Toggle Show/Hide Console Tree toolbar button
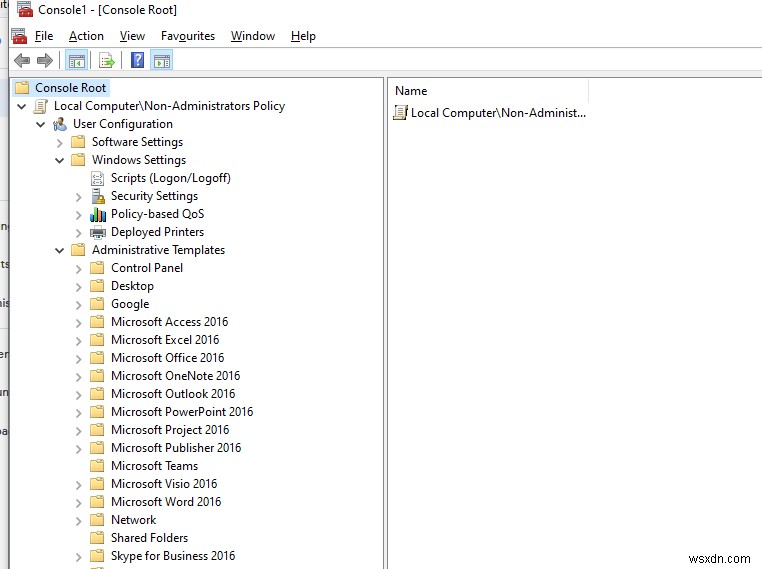This screenshot has height=569, width=762. [x=77, y=61]
